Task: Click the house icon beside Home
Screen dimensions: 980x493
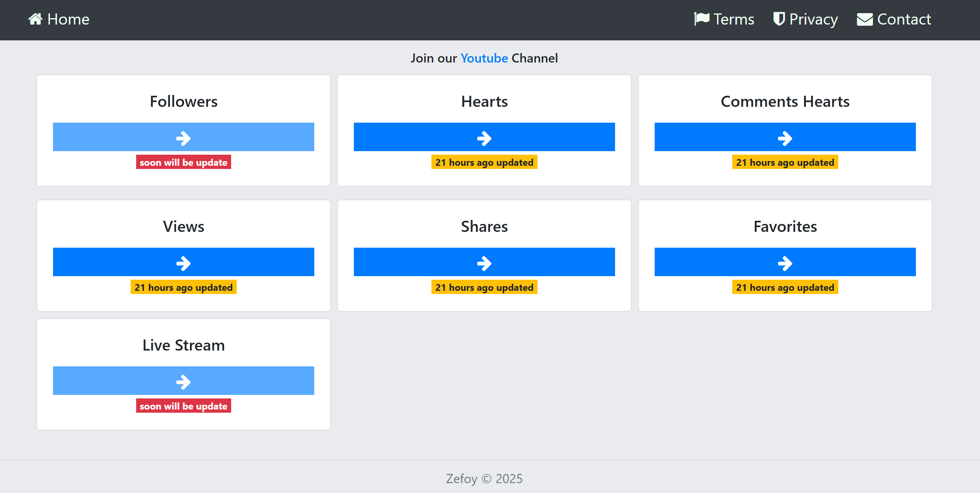Action: (35, 19)
